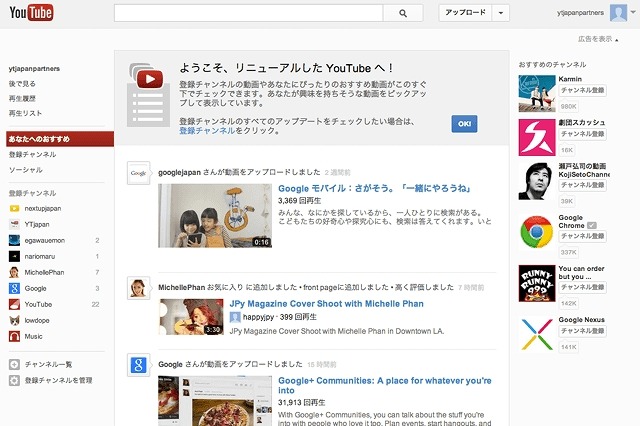Open Google モバイル video thumbnail

[215, 215]
